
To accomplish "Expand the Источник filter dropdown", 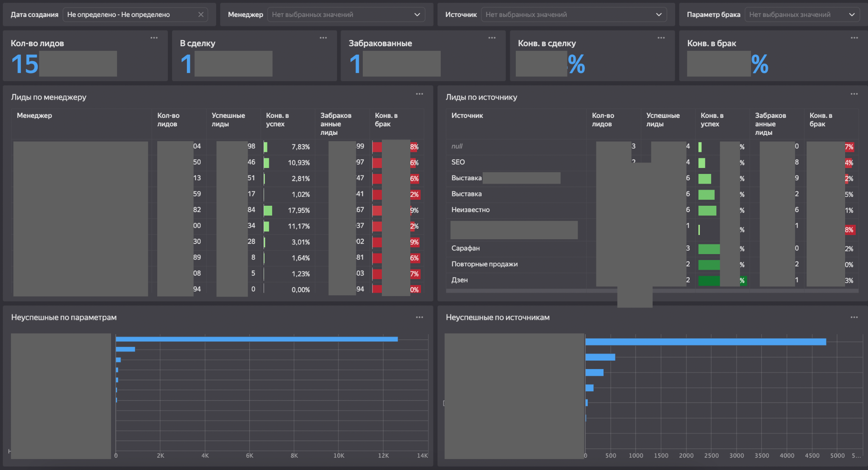I will point(574,14).
